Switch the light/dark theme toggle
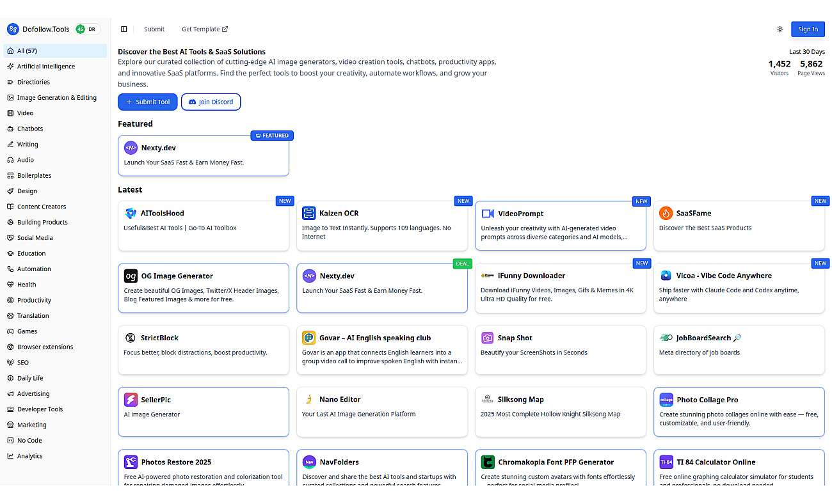This screenshot has height=504, width=832. coord(780,29)
